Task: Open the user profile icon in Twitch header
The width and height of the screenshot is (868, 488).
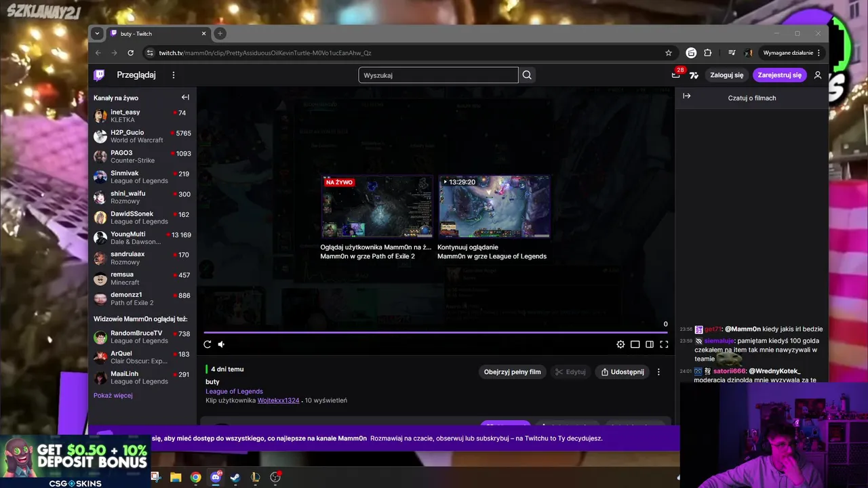Action: click(818, 75)
